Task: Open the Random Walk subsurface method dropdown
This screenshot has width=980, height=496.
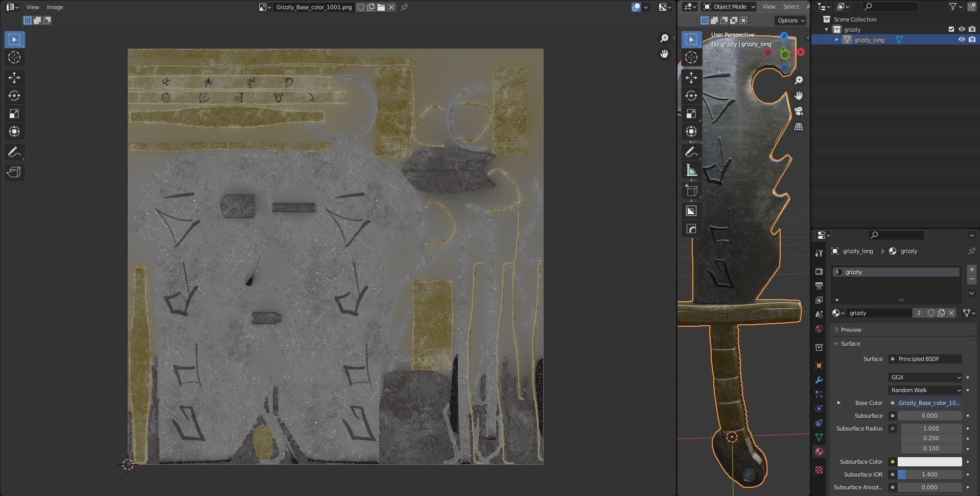Action: 925,390
